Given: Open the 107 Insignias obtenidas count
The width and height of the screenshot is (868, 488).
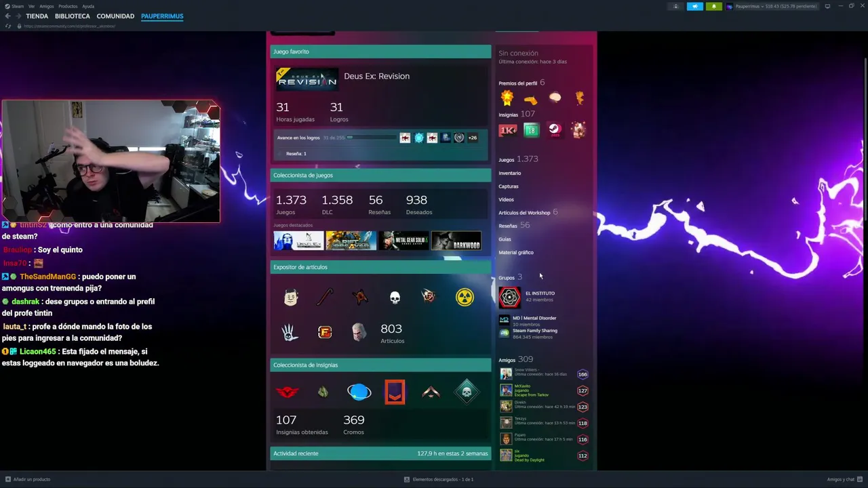Looking at the screenshot, I should tap(302, 424).
